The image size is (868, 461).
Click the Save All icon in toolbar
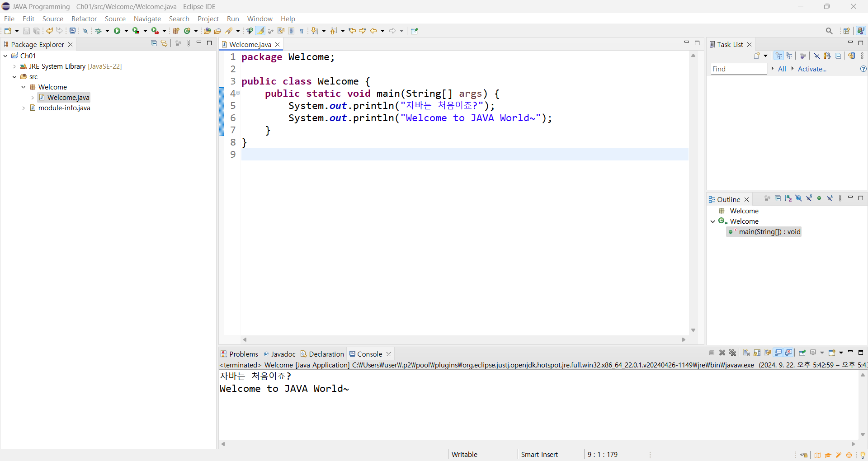(37, 31)
